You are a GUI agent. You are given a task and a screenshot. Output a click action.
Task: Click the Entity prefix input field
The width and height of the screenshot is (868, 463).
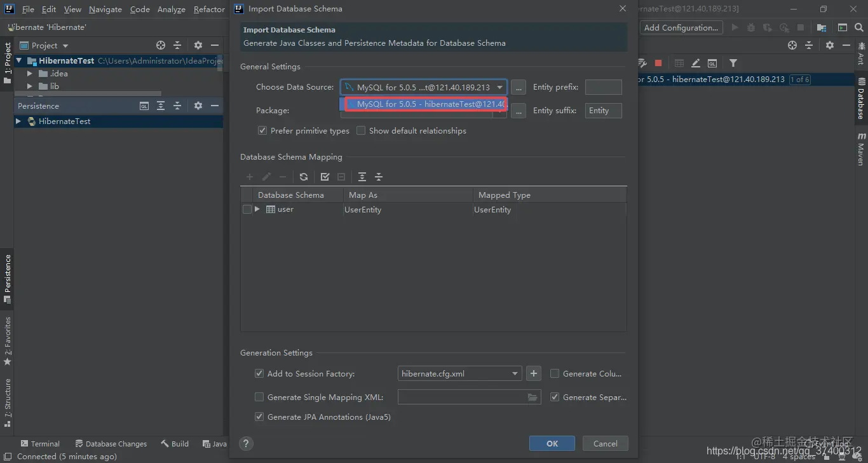tap(603, 87)
